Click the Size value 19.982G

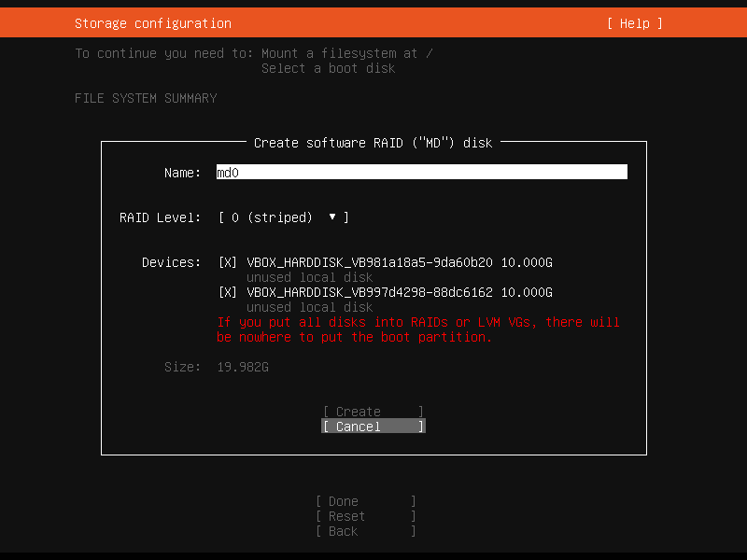click(243, 367)
